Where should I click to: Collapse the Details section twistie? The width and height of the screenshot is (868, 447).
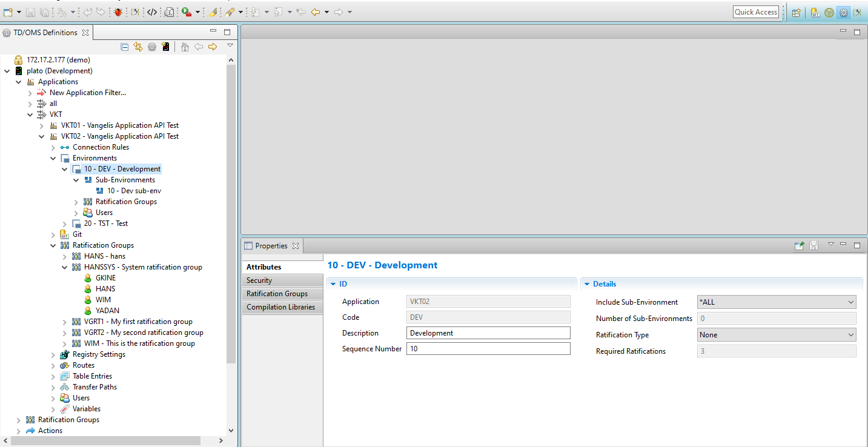(x=586, y=284)
